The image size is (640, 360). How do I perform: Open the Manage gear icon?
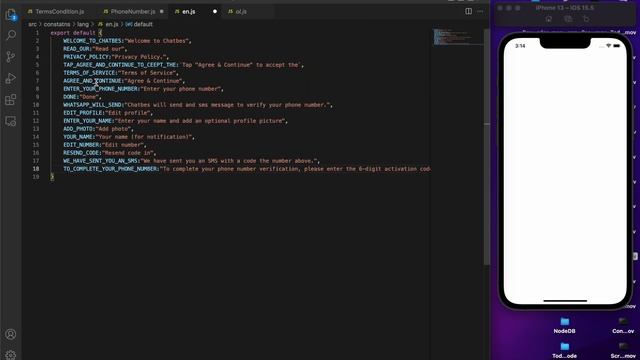[11, 355]
